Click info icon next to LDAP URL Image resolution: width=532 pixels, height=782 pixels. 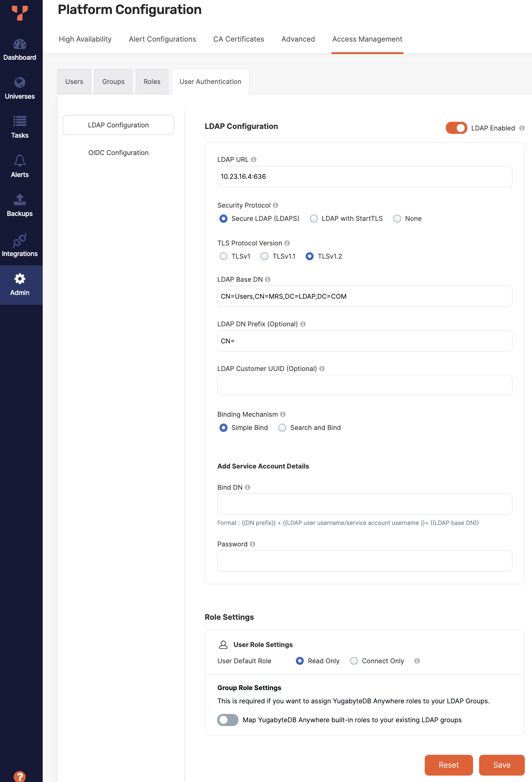coord(254,160)
